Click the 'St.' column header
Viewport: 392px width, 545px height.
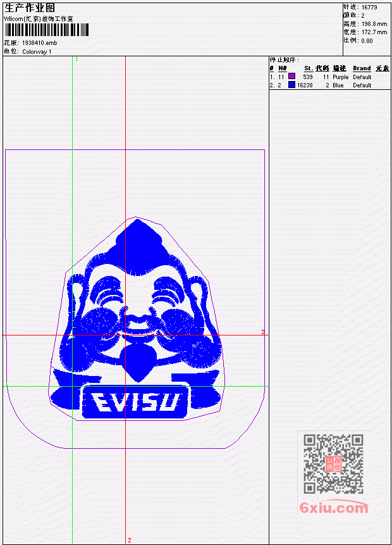[x=309, y=68]
